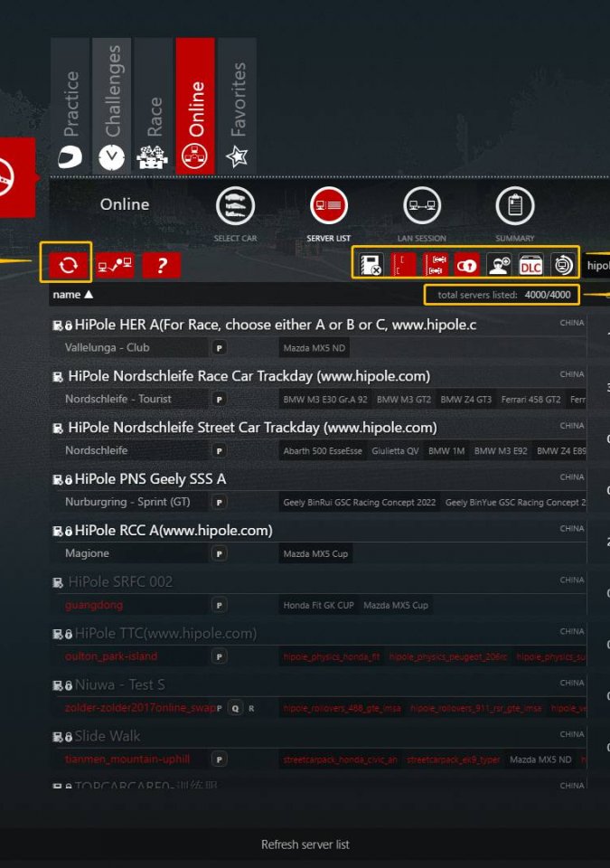Click the tianmen_mountain-uphill track name

point(127,759)
